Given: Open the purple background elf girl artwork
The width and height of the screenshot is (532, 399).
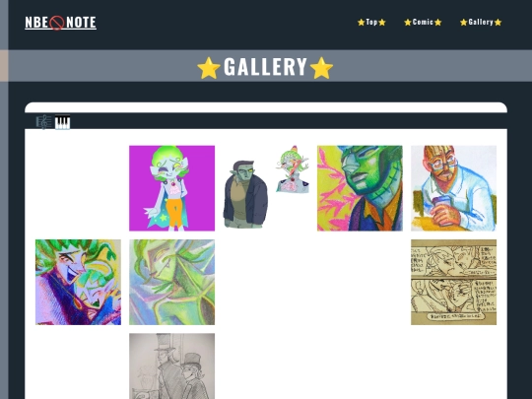Looking at the screenshot, I should [171, 188].
